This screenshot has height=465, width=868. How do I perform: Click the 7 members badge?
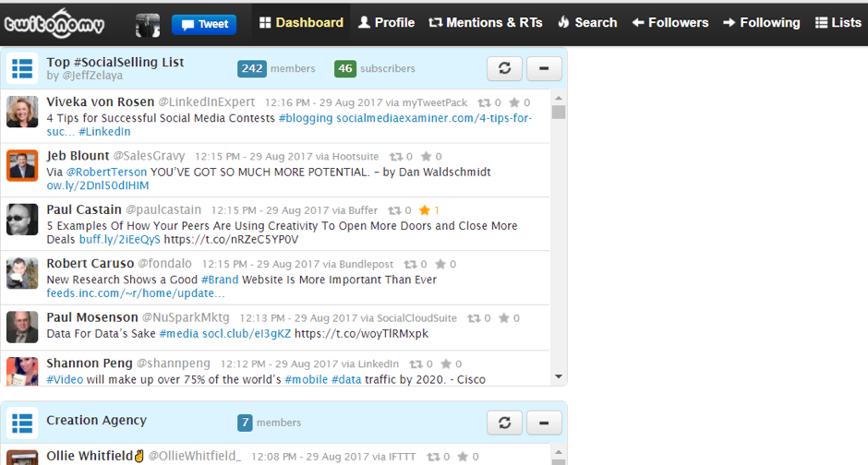point(245,423)
